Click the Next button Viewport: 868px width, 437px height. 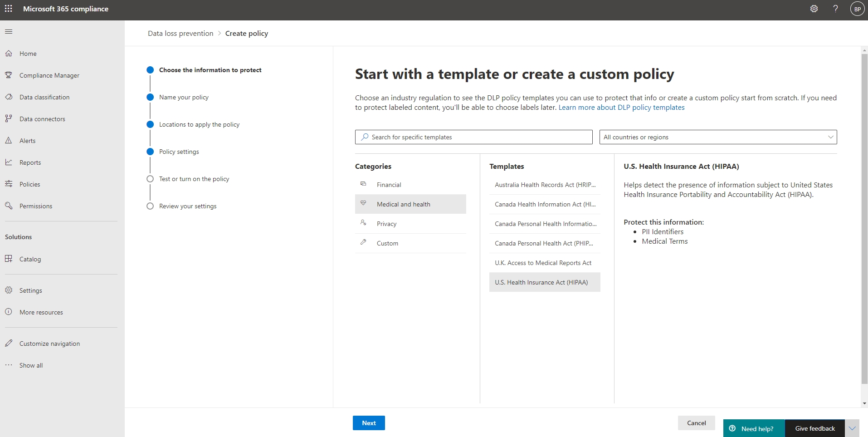[369, 422]
